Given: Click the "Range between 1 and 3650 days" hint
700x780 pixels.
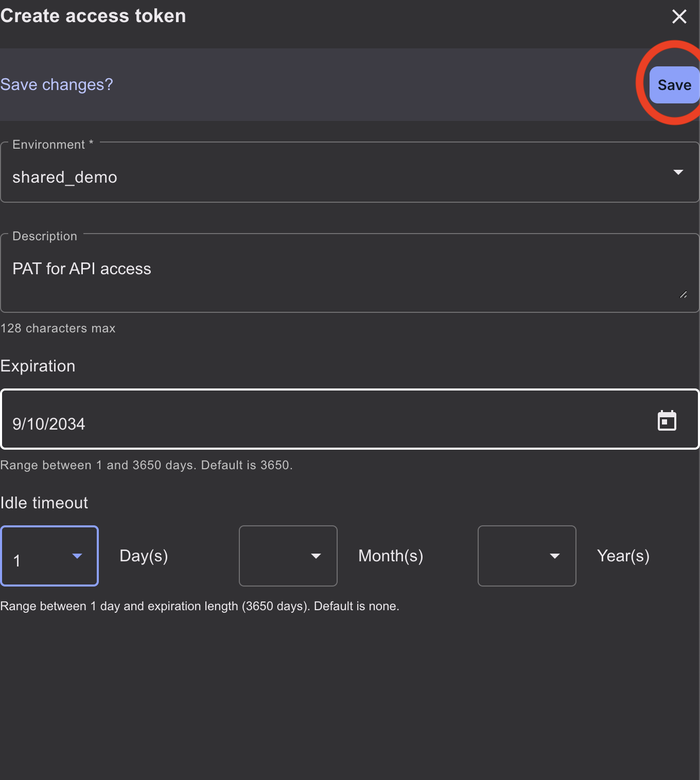Looking at the screenshot, I should (x=147, y=465).
